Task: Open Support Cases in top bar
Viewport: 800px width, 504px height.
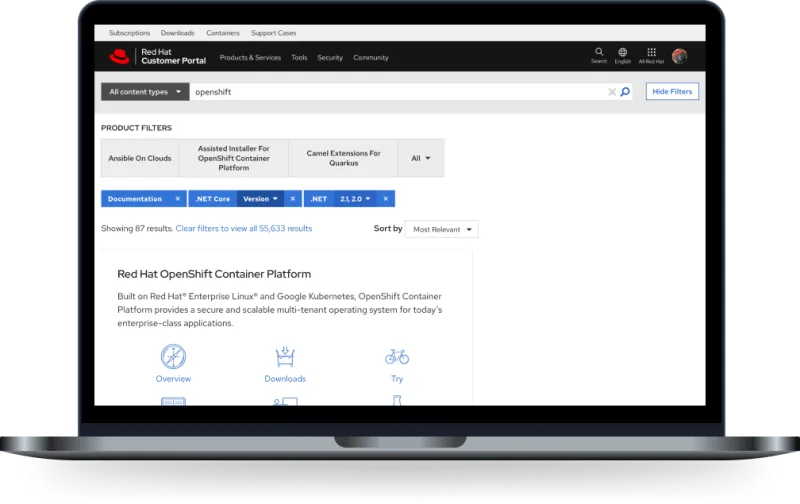Action: point(273,33)
